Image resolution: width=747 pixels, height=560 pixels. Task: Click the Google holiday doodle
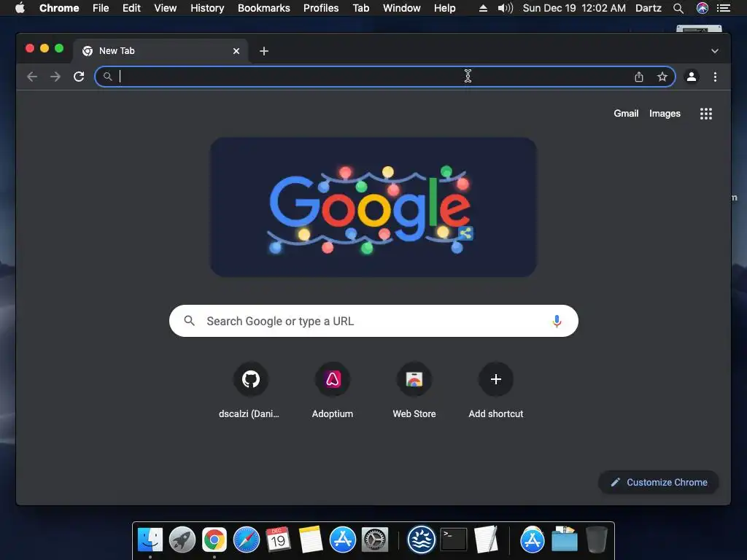[x=373, y=207]
